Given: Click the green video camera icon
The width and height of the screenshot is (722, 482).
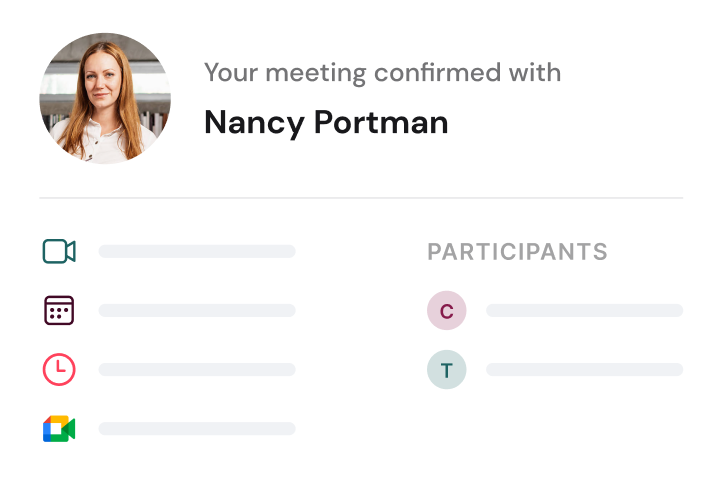Looking at the screenshot, I should click(59, 251).
